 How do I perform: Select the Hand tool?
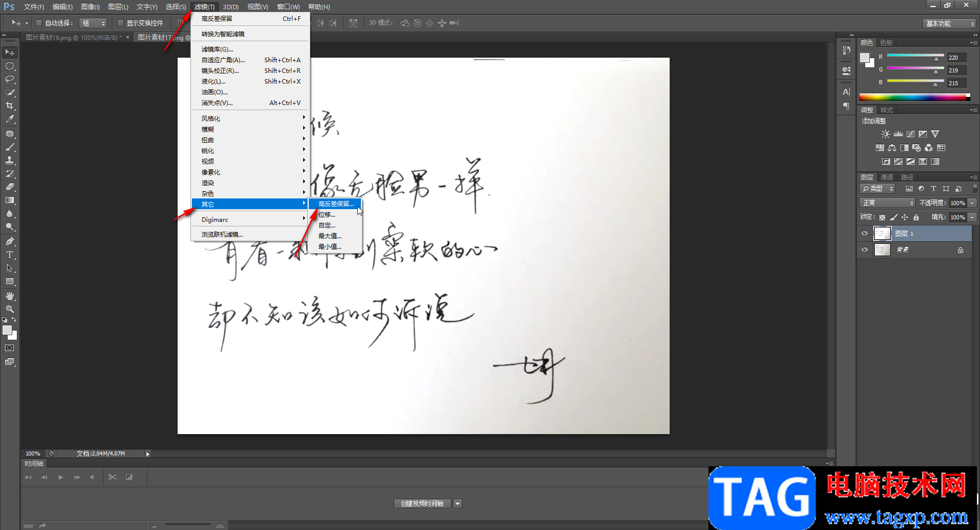10,296
